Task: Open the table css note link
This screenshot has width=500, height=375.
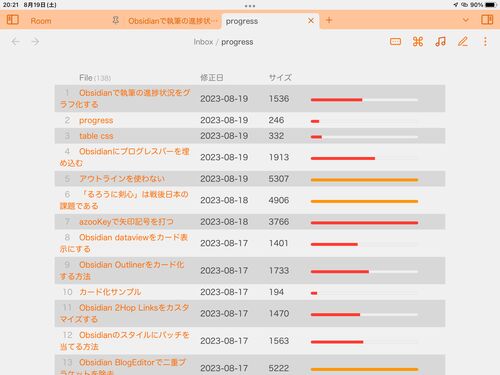Action: [x=96, y=136]
